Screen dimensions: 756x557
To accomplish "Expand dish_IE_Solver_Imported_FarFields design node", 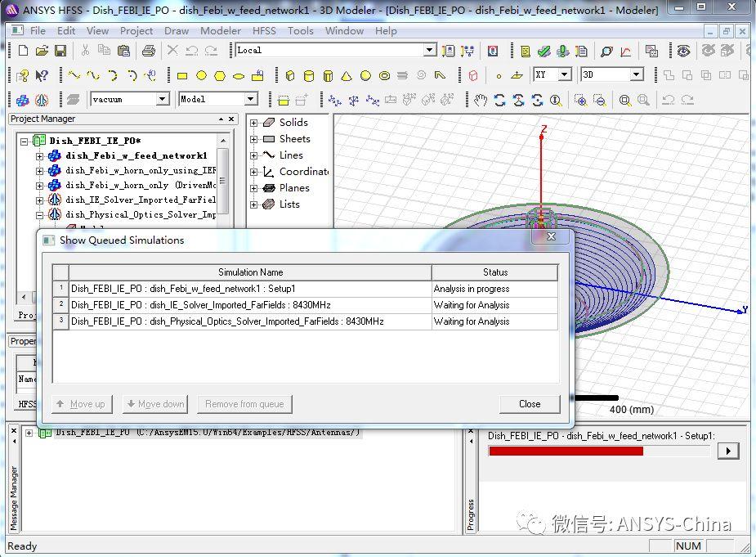I will 39,200.
